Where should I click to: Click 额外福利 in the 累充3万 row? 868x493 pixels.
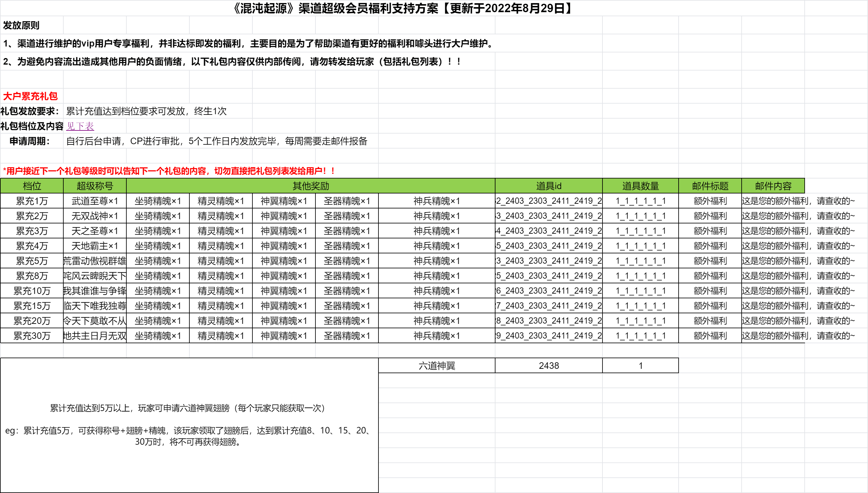click(x=710, y=231)
